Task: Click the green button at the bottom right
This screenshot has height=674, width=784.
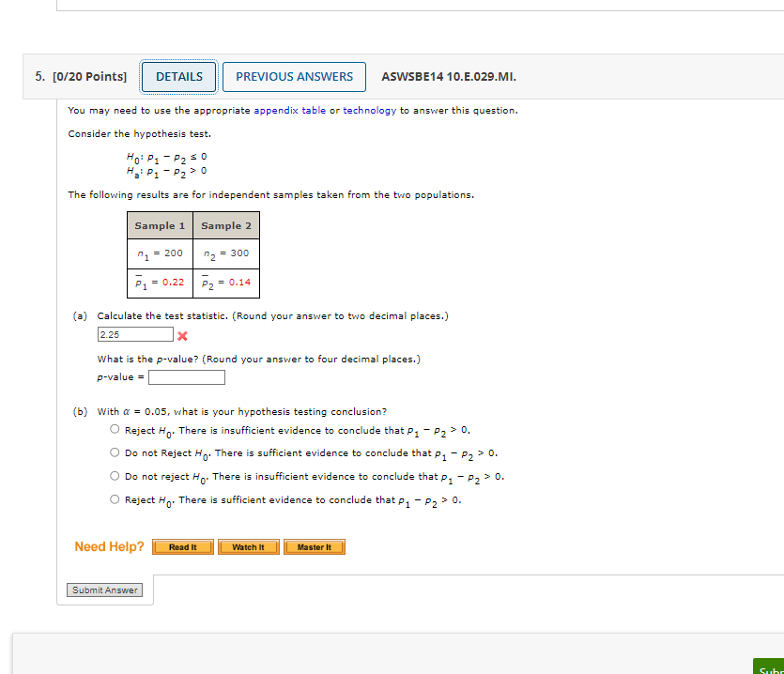Action: click(768, 666)
